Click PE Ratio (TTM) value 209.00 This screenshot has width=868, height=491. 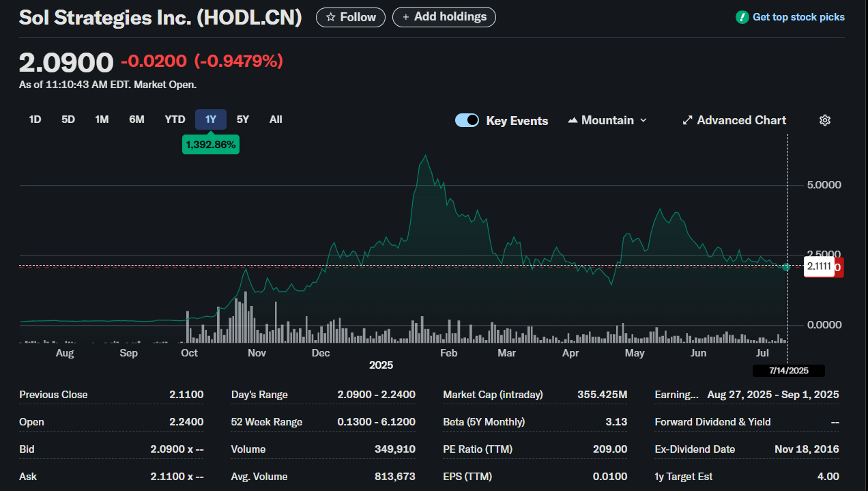610,449
